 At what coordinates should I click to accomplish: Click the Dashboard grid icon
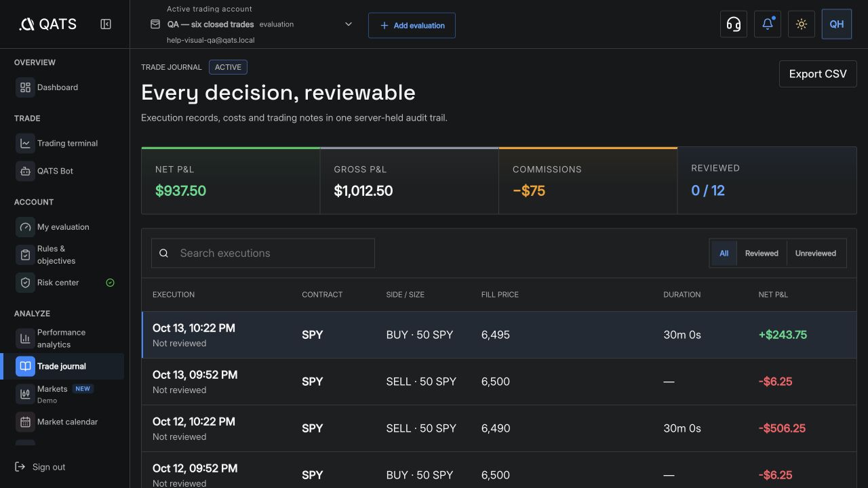point(25,87)
